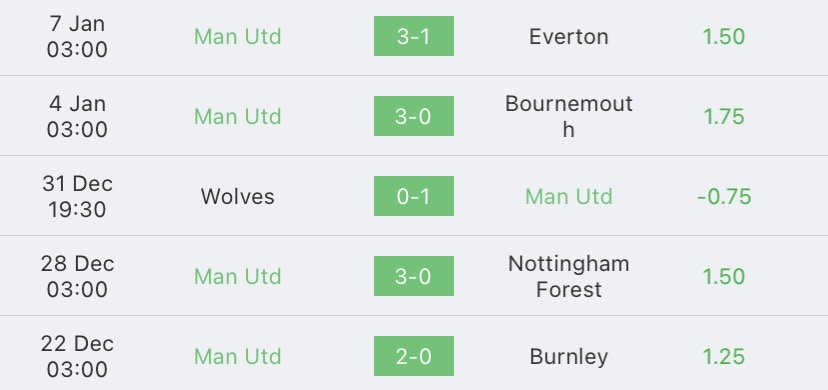Open the 3-0 score against Bournemouth
Screen dimensions: 828x390
[x=413, y=116]
